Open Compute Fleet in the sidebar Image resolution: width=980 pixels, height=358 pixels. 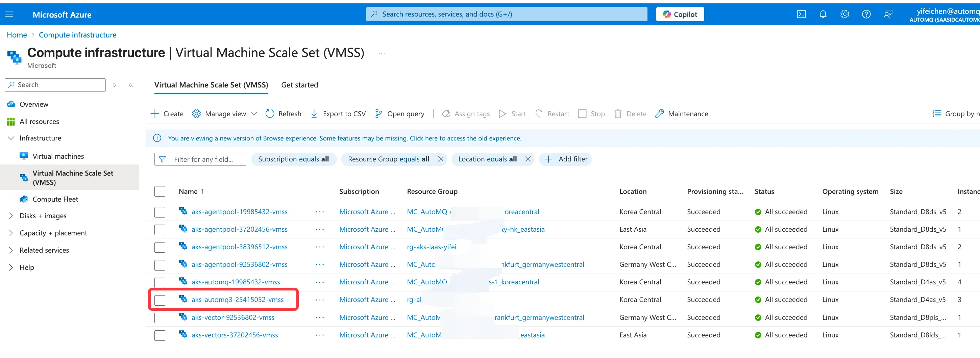coord(55,199)
